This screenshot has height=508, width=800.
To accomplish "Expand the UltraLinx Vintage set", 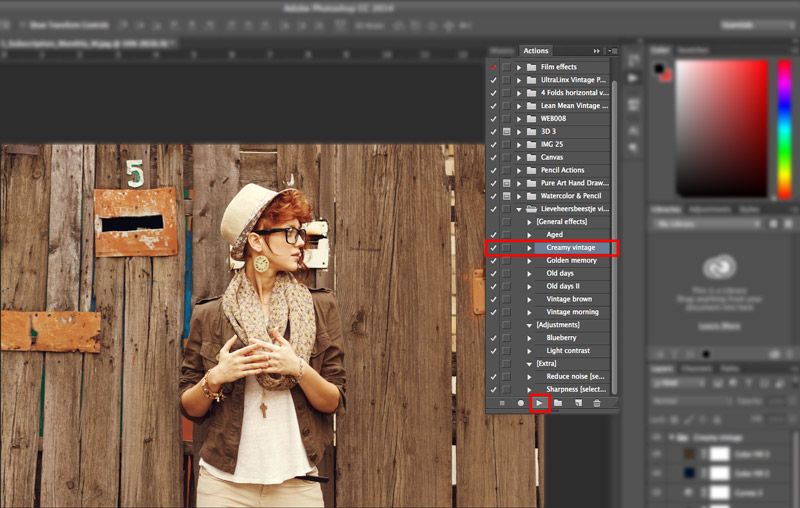I will (x=519, y=80).
